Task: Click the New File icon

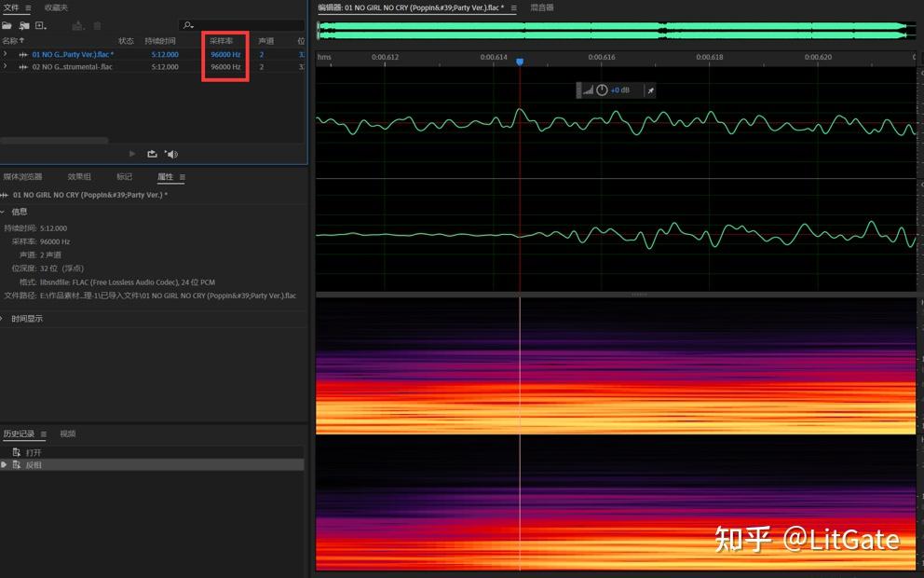Action: [40, 25]
